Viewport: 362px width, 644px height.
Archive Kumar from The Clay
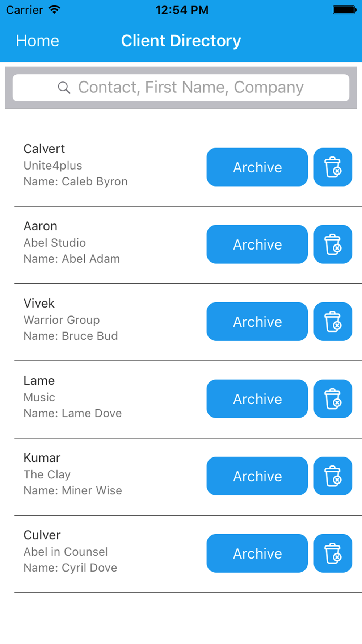(x=257, y=476)
